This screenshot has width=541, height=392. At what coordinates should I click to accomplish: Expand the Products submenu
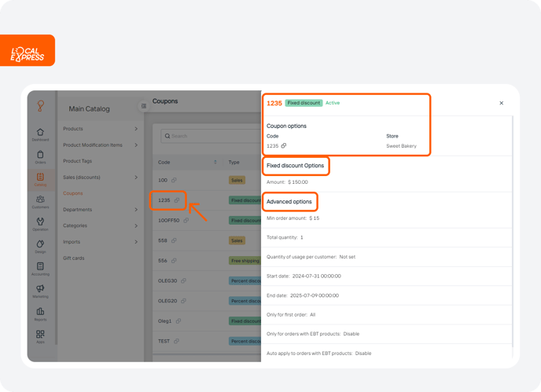[136, 129]
